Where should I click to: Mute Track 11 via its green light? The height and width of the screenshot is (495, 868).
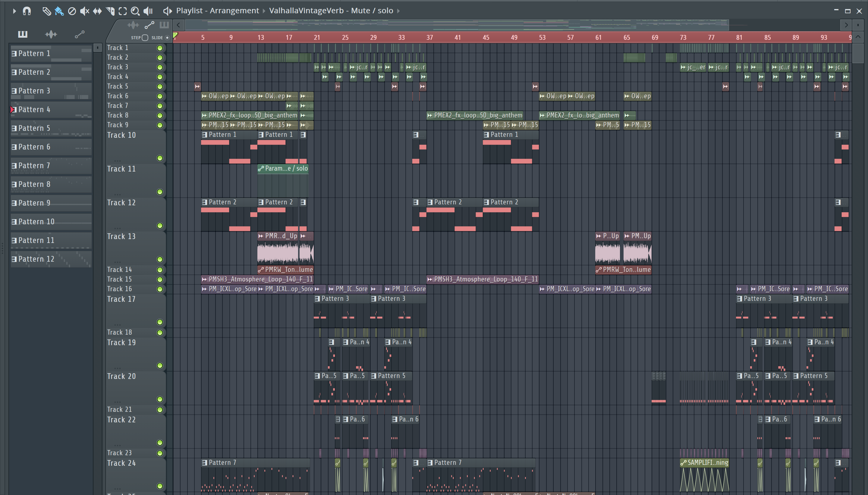click(160, 192)
